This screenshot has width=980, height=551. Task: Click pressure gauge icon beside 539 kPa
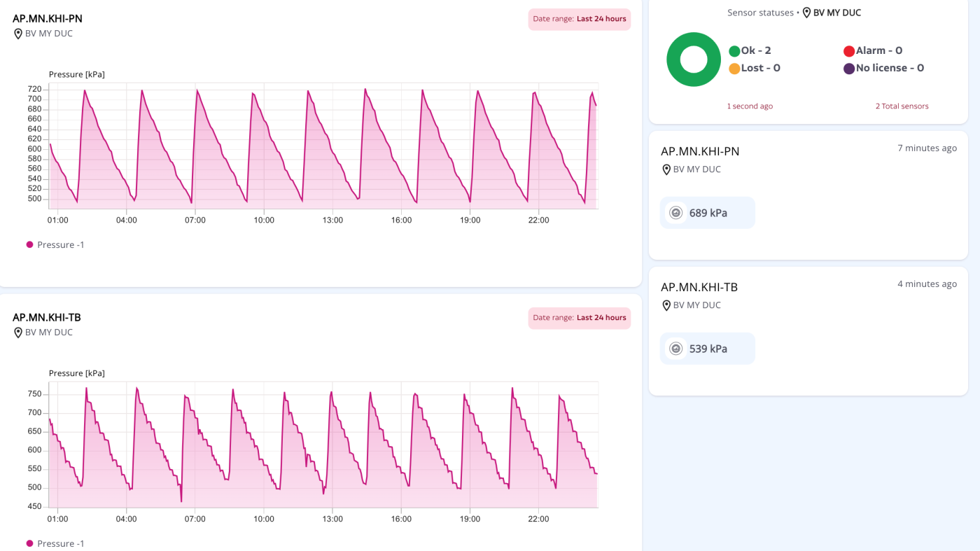675,349
